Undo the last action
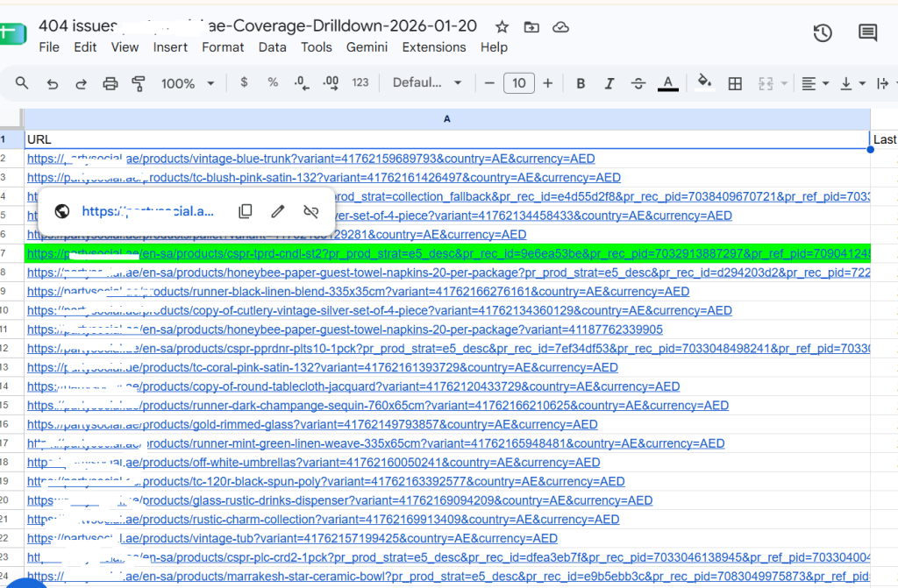Screen dimensions: 898x588 point(52,83)
